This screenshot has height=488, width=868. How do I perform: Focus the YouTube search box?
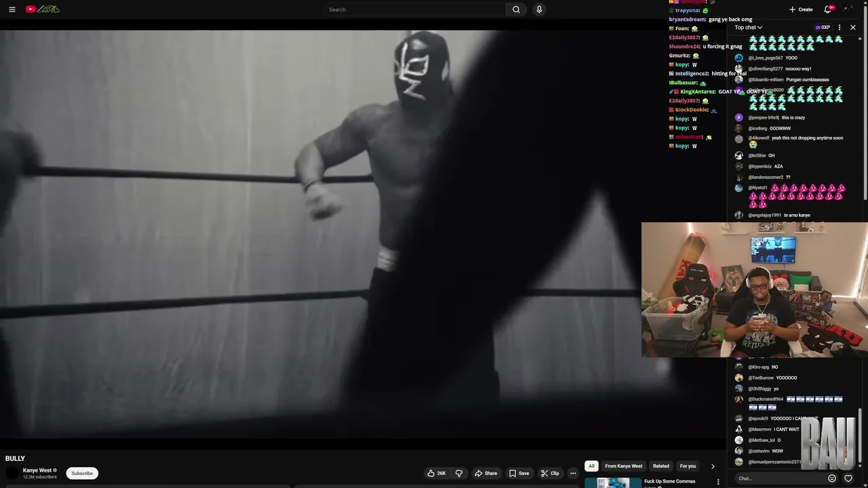[x=415, y=9]
